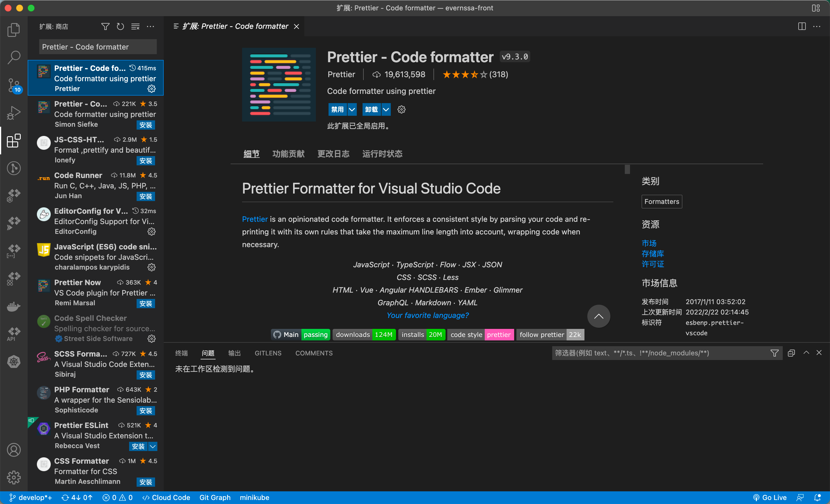This screenshot has height=504, width=830.
Task: Click the filter icon in the problems panel
Action: [x=774, y=353]
